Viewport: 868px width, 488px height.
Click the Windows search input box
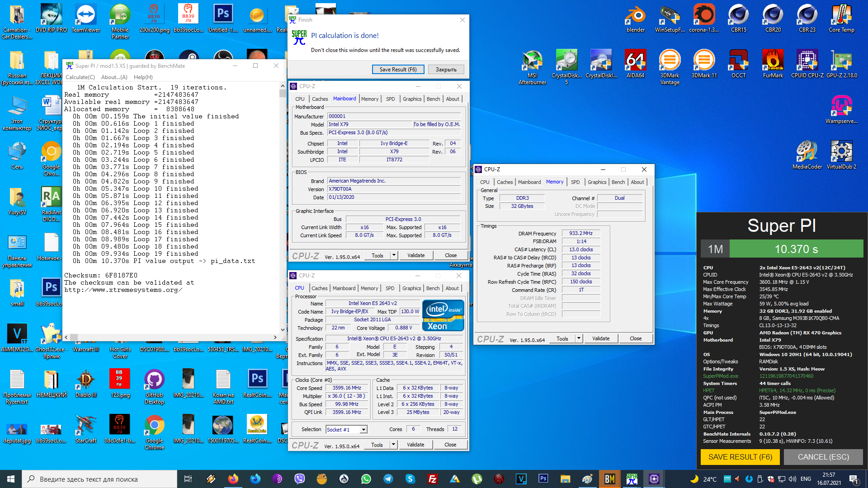click(x=99, y=479)
